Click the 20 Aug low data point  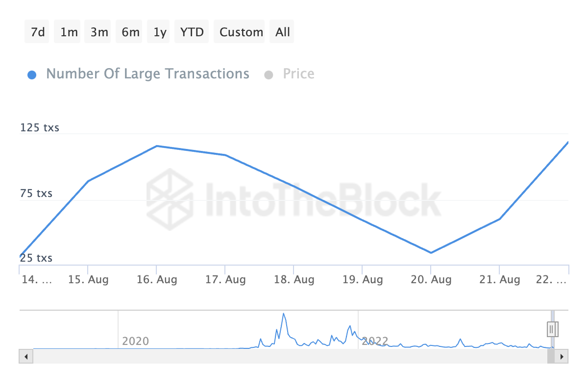click(431, 253)
